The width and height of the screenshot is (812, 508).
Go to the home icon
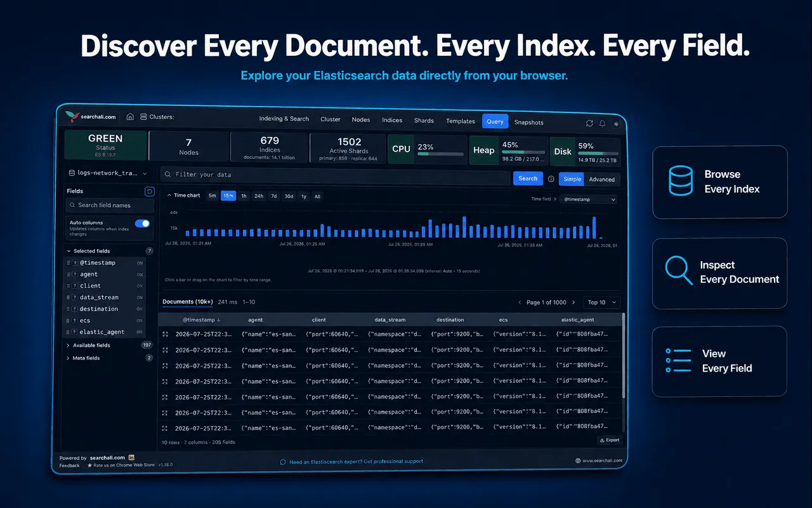click(x=130, y=117)
